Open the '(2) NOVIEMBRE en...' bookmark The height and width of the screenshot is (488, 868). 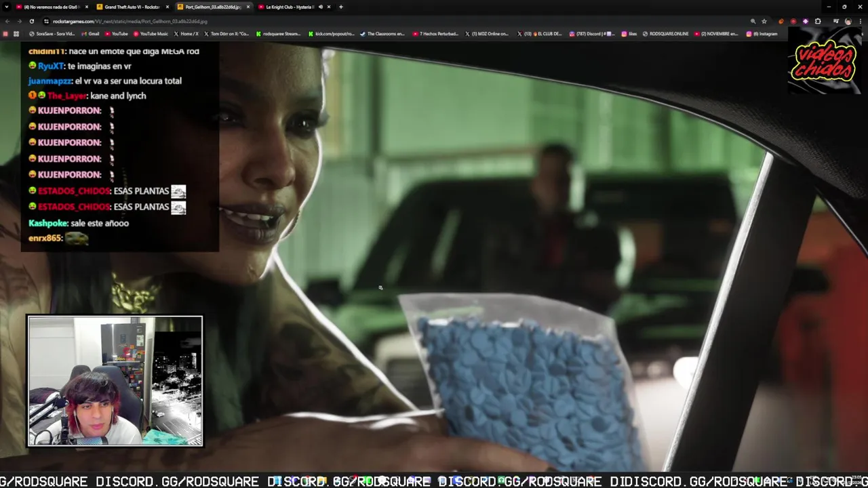coord(716,33)
